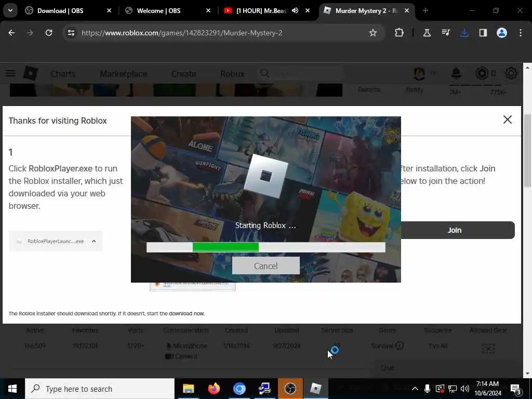Mute the Mr.Beast tab audio icon
The height and width of the screenshot is (399, 532).
(x=295, y=10)
